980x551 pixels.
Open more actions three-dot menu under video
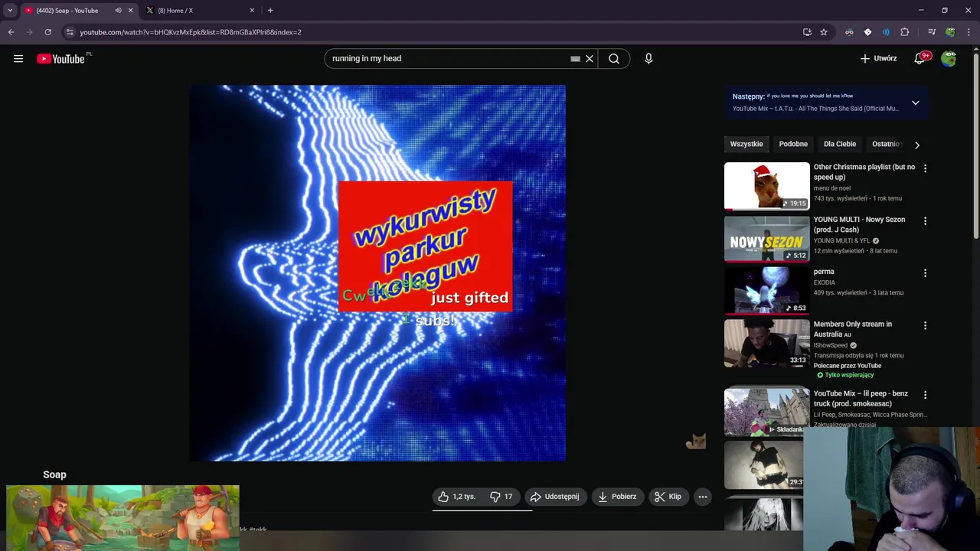pyautogui.click(x=702, y=497)
